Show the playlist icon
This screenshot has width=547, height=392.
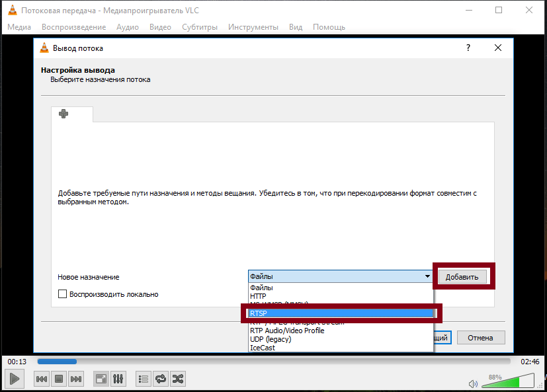click(x=144, y=379)
